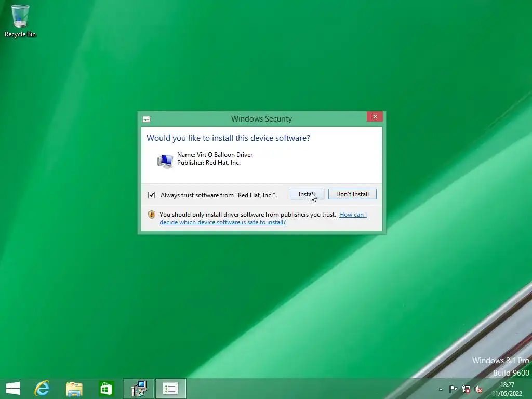
Task: Open File Explorer from the taskbar
Action: pos(74,389)
